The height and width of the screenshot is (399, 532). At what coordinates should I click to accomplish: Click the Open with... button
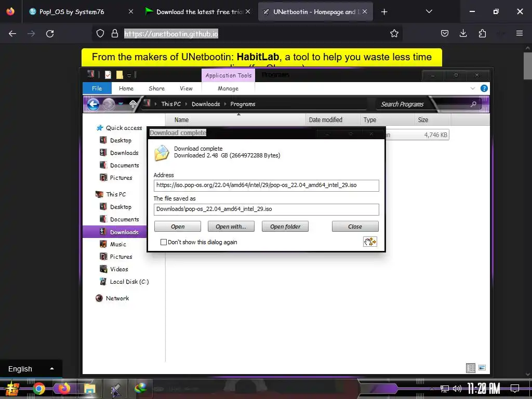pyautogui.click(x=231, y=227)
